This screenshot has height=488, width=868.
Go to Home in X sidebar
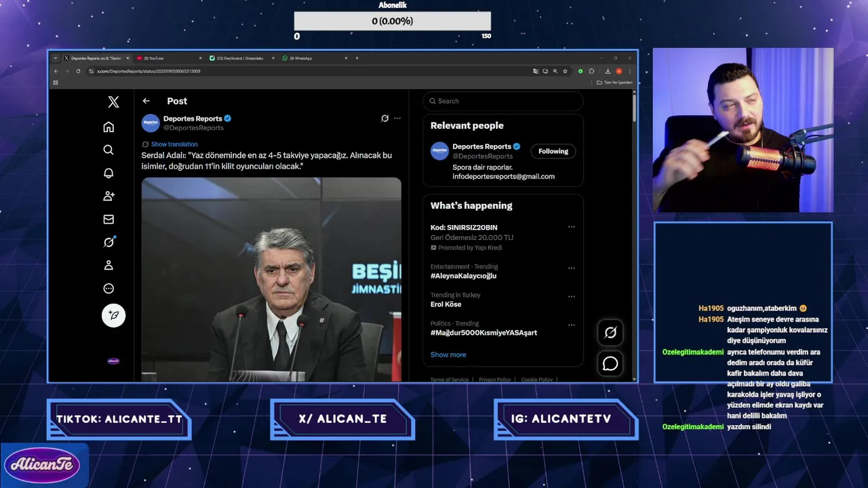[108, 127]
